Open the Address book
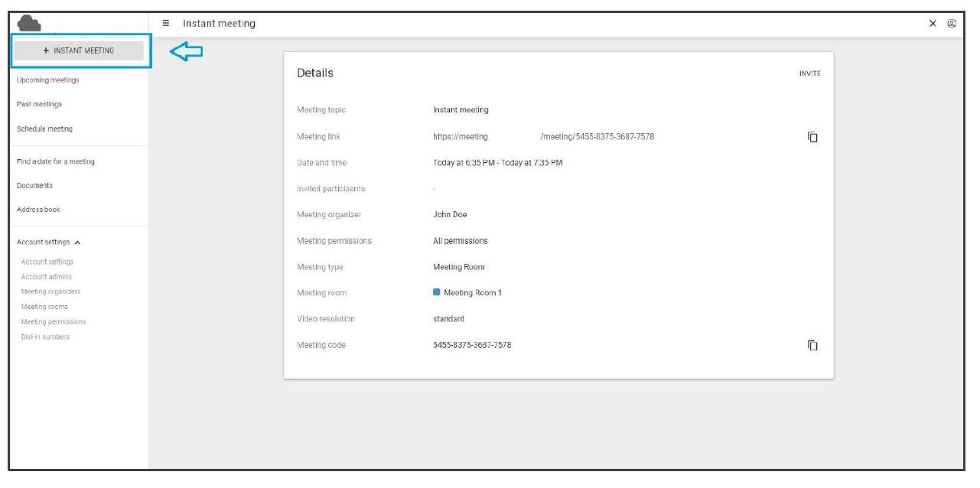 coord(38,210)
